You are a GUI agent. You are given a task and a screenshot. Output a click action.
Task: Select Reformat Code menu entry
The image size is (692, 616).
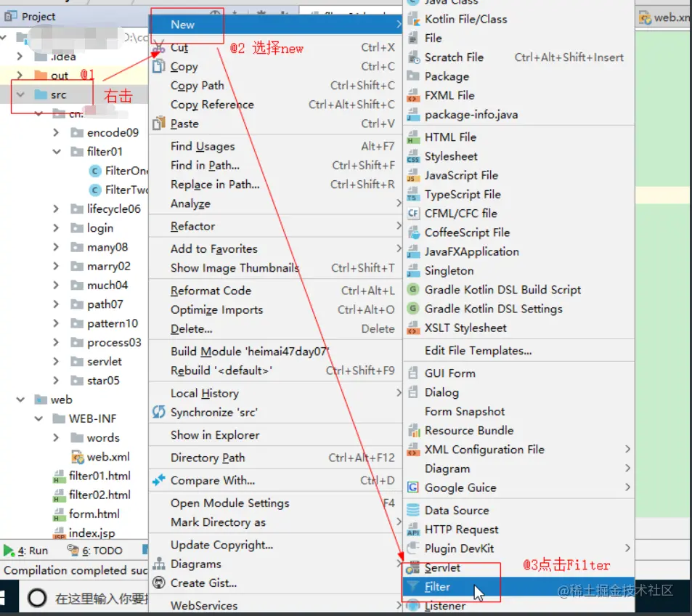coord(276,291)
